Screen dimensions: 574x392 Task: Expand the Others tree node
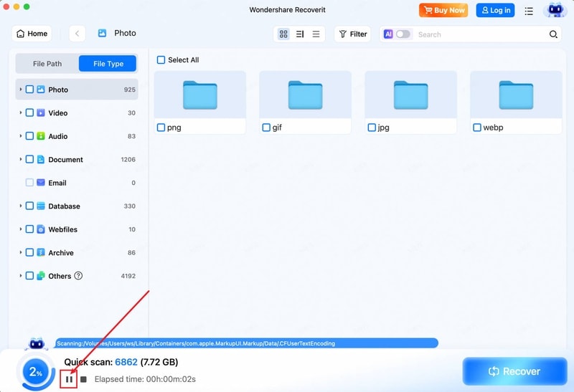(x=21, y=276)
